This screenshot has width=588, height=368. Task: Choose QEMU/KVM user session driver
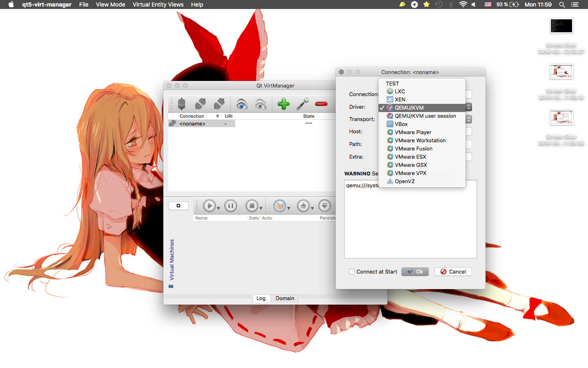coord(422,116)
